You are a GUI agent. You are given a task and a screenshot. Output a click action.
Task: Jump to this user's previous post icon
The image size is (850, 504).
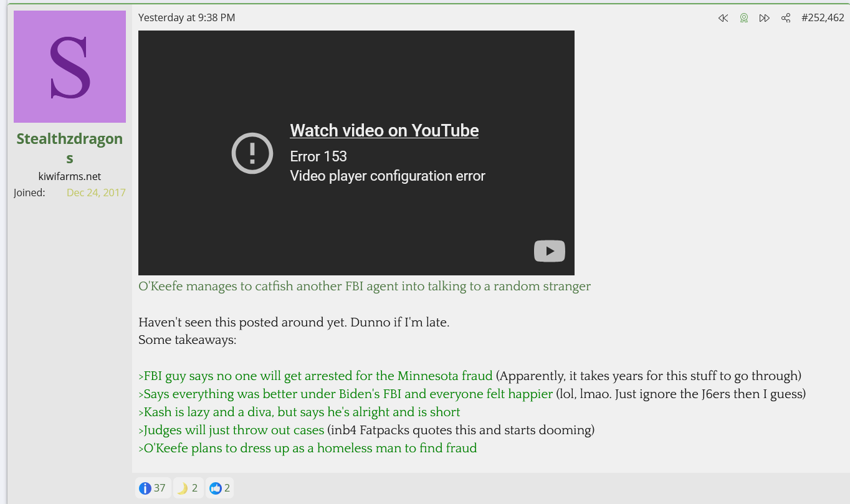723,18
